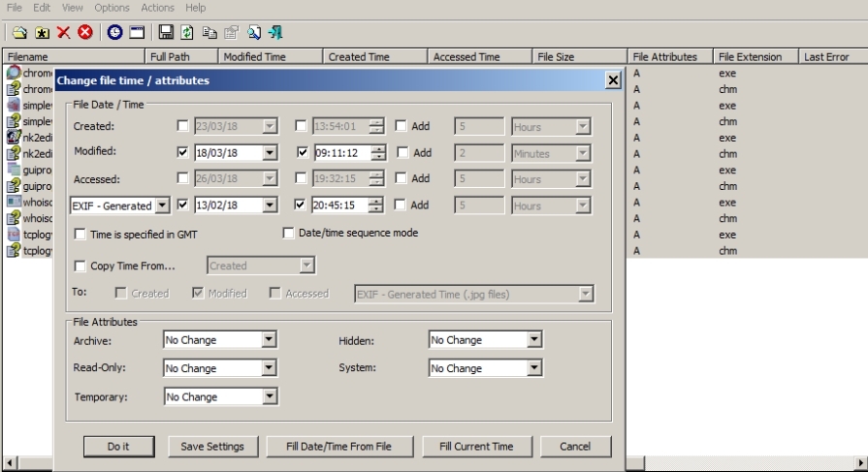Select the first guipro file row icon
The image size is (868, 472).
click(x=14, y=170)
